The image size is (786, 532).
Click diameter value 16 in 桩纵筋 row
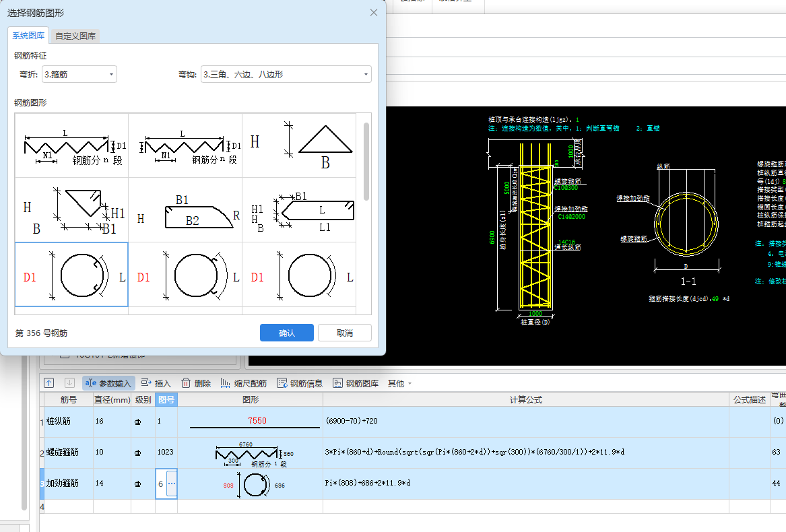pos(100,421)
